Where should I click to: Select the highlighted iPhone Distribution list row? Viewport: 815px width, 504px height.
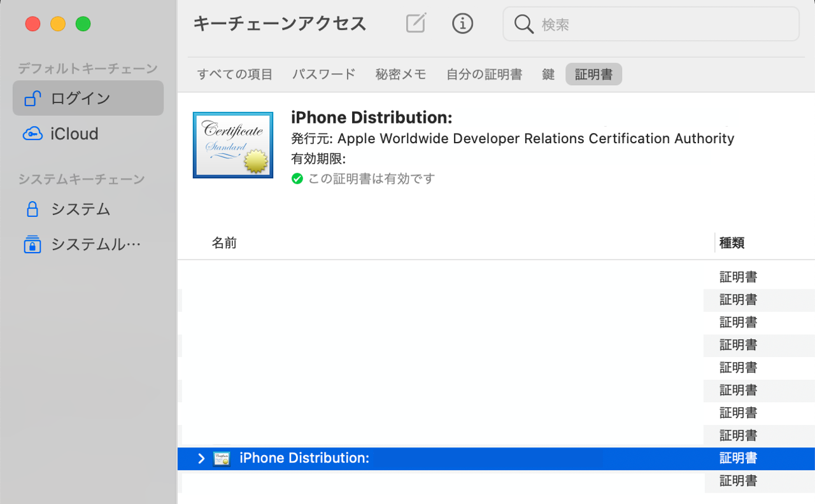[382, 458]
